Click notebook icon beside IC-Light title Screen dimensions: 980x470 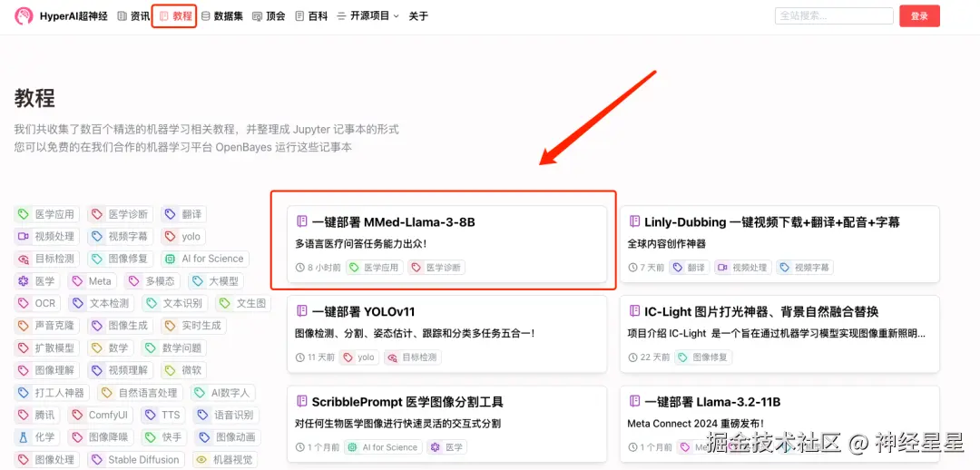(634, 310)
